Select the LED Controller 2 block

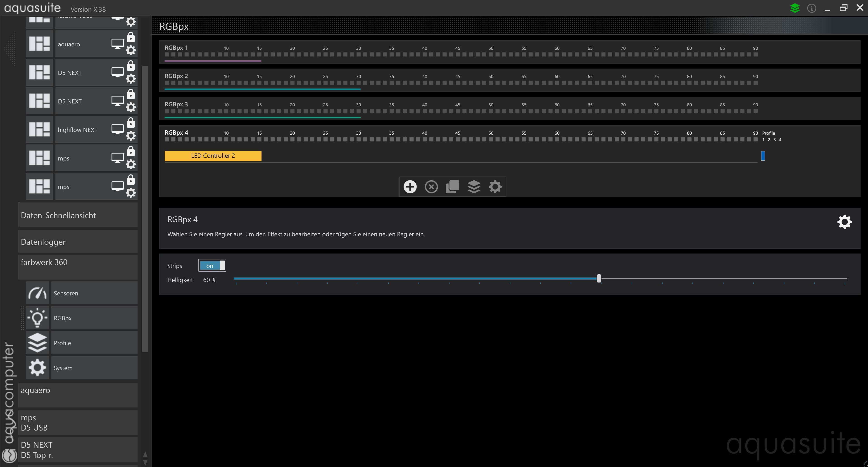coord(213,156)
